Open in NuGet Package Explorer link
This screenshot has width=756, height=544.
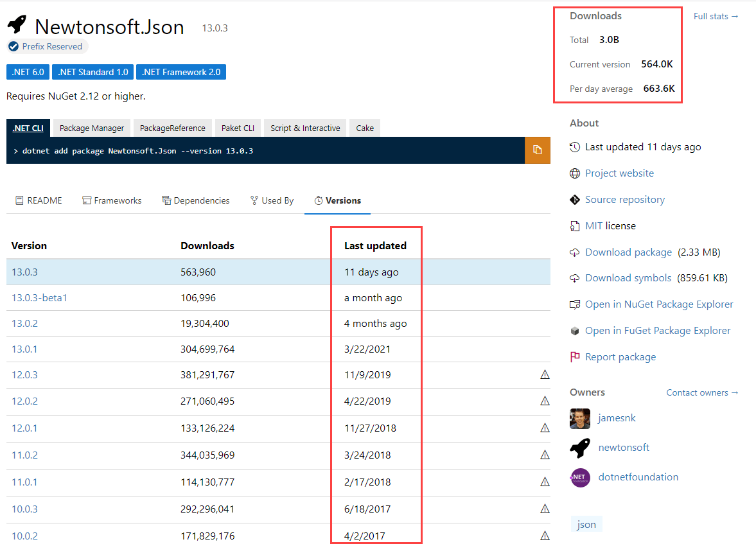tap(659, 304)
